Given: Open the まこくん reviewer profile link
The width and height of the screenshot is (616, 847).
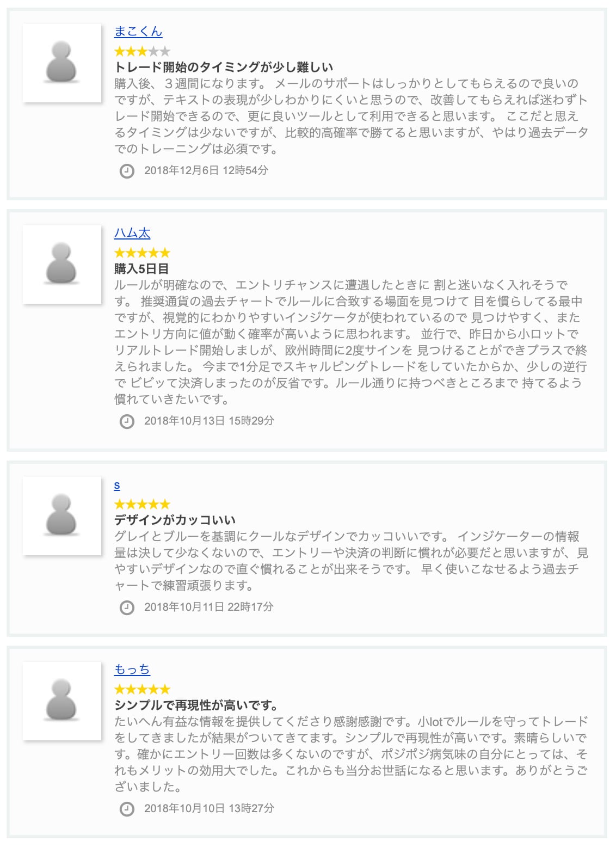Looking at the screenshot, I should (x=138, y=32).
